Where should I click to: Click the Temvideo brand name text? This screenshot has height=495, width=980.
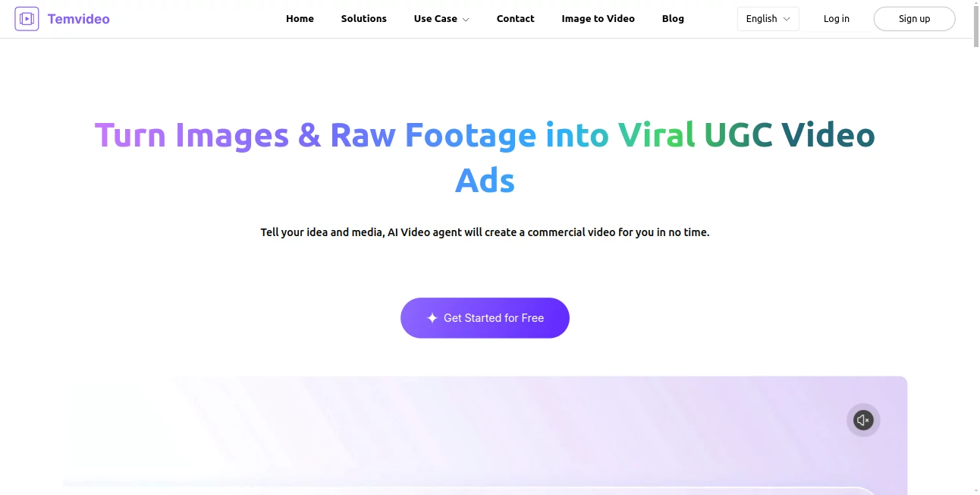click(78, 19)
